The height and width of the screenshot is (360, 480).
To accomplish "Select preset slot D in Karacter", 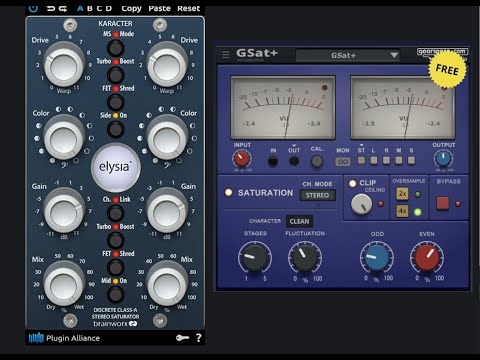I will pos(109,8).
